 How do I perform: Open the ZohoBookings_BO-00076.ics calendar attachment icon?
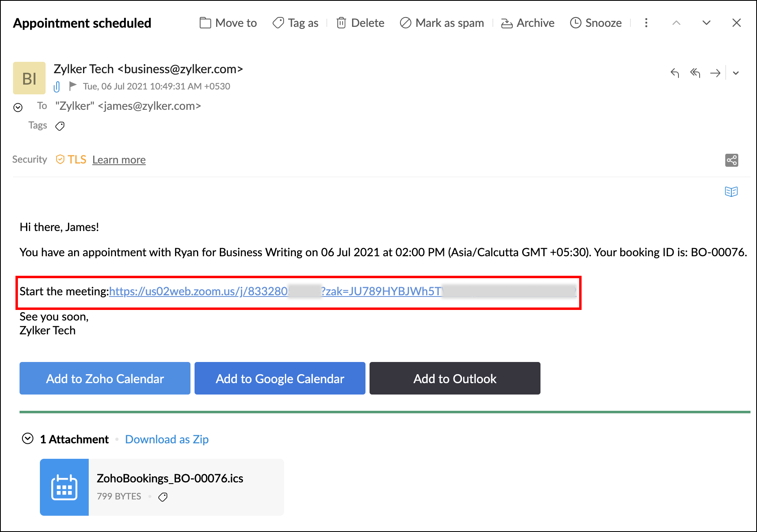[64, 487]
